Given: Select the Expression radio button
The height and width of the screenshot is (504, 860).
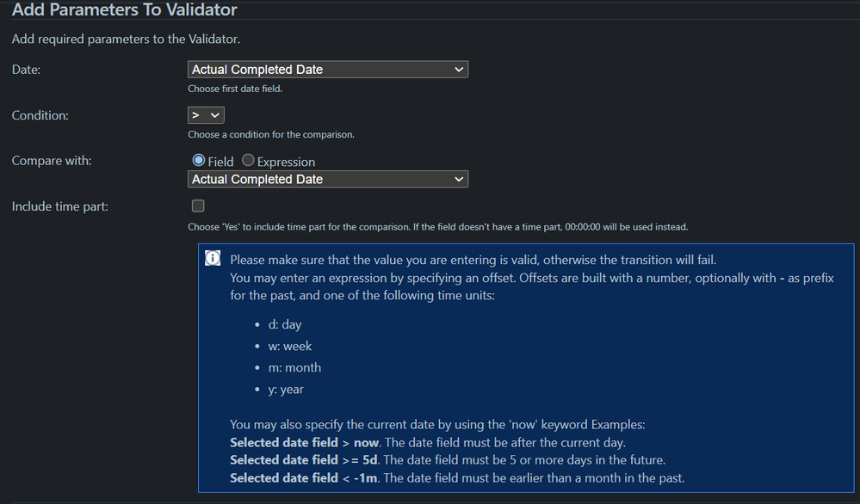Looking at the screenshot, I should click(x=248, y=161).
